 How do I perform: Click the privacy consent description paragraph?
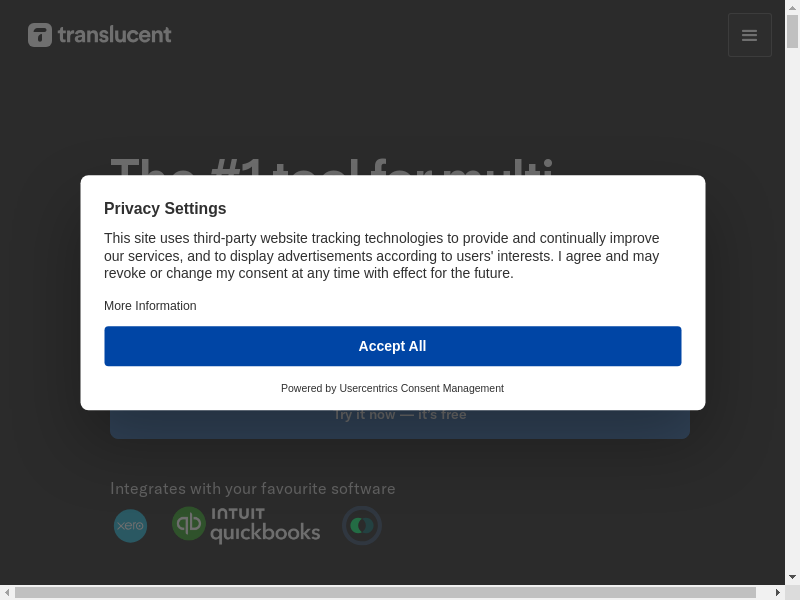pyautogui.click(x=381, y=256)
